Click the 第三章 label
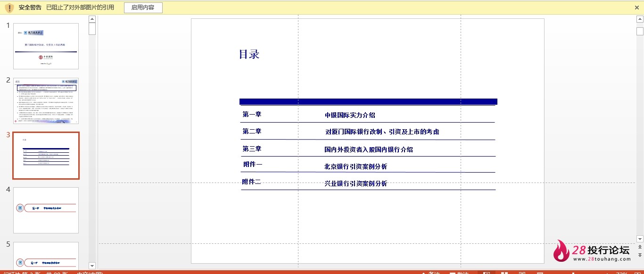 [x=252, y=149]
